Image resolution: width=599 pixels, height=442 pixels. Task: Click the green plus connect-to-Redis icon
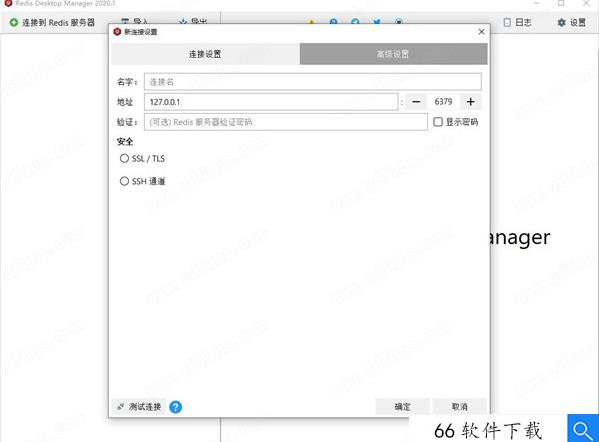tap(14, 23)
